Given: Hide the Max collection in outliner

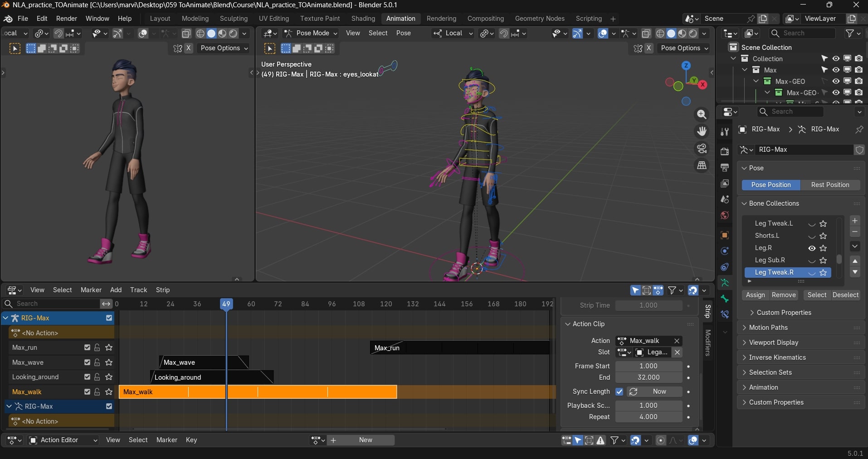Looking at the screenshot, I should click(x=836, y=70).
